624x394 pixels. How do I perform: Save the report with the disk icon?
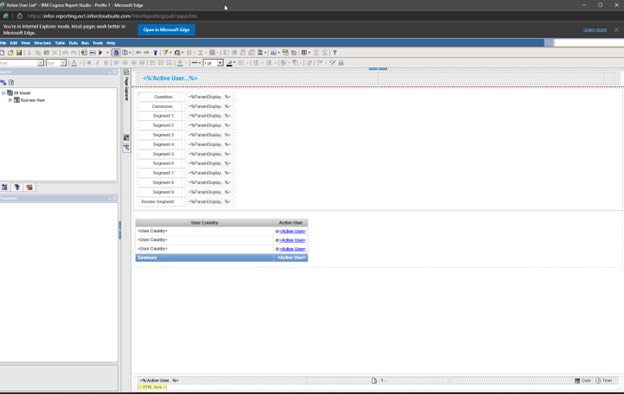pyautogui.click(x=19, y=53)
